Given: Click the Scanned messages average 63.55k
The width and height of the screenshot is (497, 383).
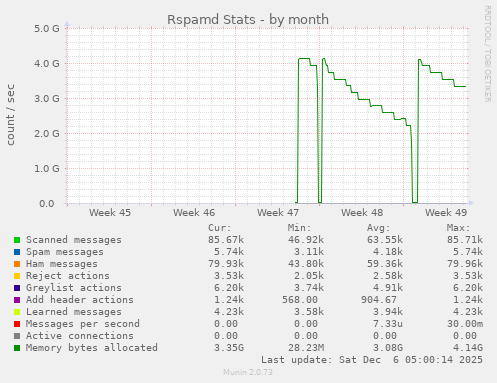Looking at the screenshot, I should point(385,240).
